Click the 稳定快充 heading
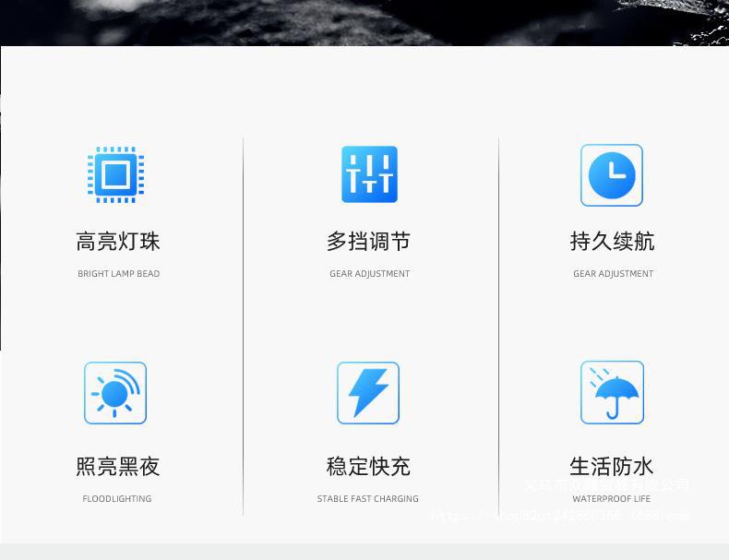729x560 pixels. [x=368, y=467]
